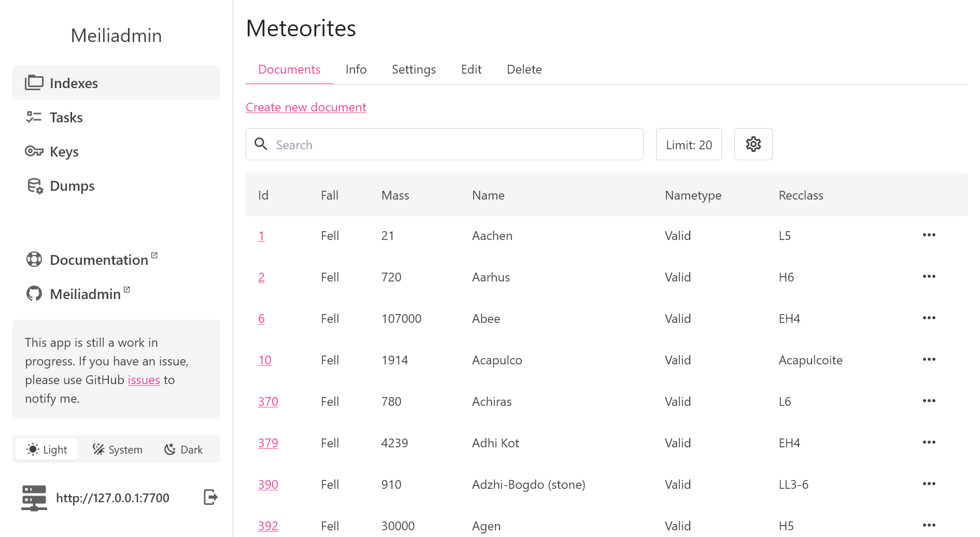Open the actions menu for Aachen row
Screen dimensions: 980x537
pyautogui.click(x=929, y=235)
